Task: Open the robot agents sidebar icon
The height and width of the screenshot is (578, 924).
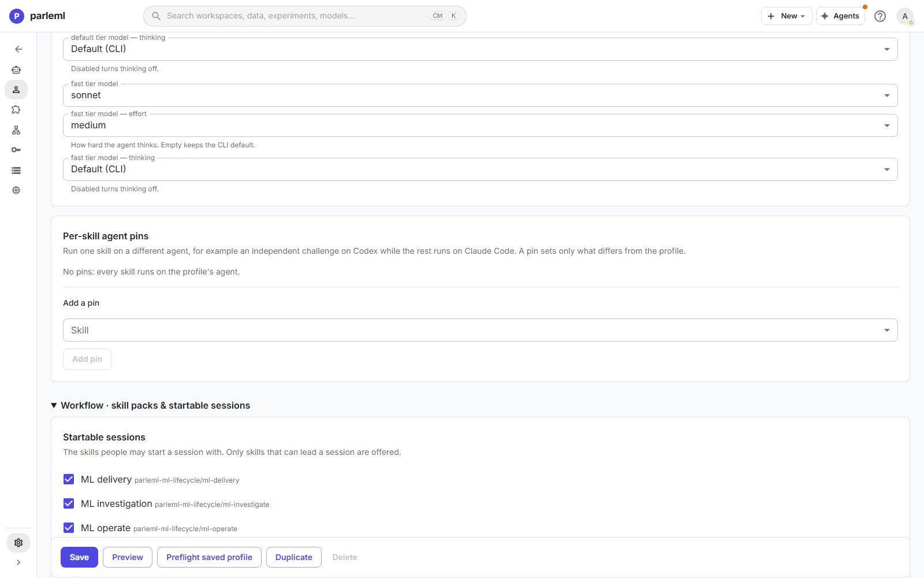Action: pyautogui.click(x=16, y=69)
